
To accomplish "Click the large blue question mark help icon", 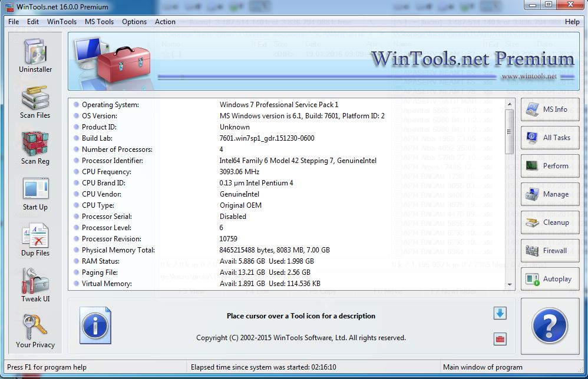I will pyautogui.click(x=550, y=326).
